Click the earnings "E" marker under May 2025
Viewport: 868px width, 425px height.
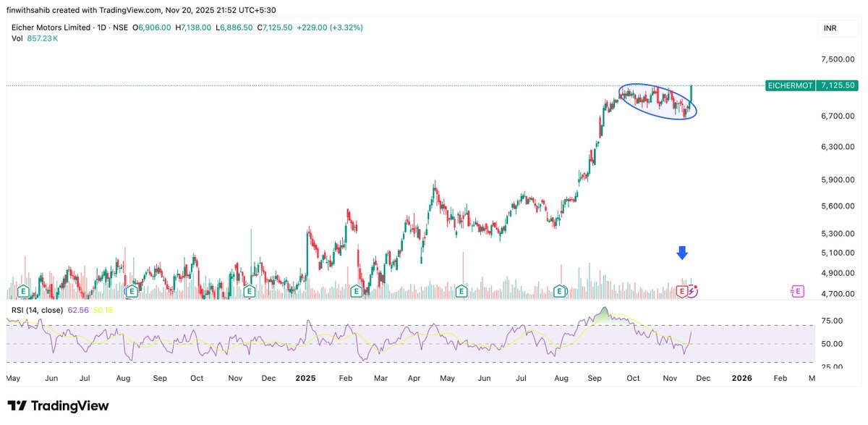point(460,291)
